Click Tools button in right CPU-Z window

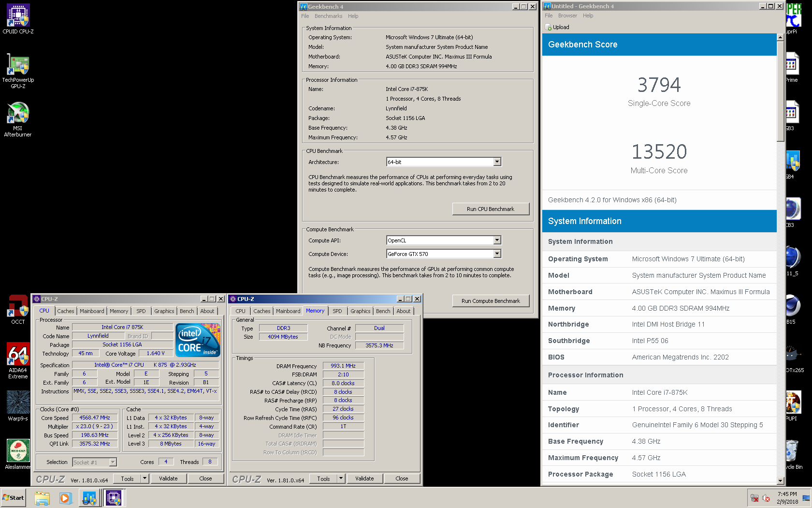pos(324,478)
